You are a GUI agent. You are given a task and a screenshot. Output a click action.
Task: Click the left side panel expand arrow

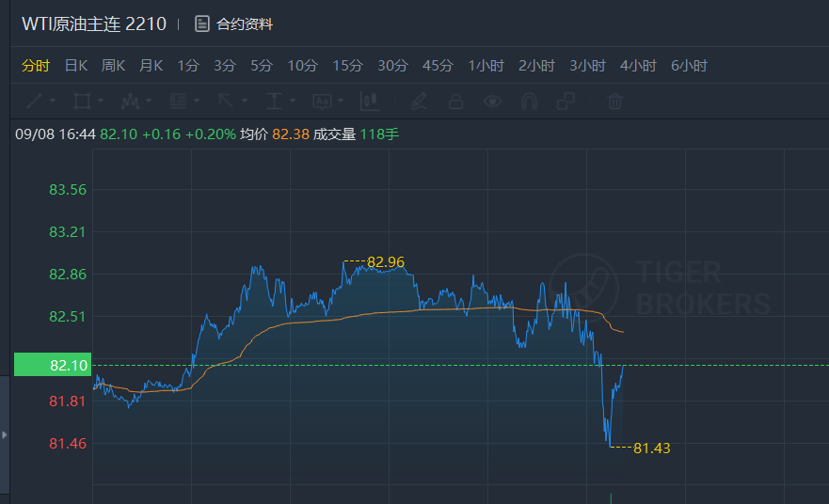click(5, 434)
